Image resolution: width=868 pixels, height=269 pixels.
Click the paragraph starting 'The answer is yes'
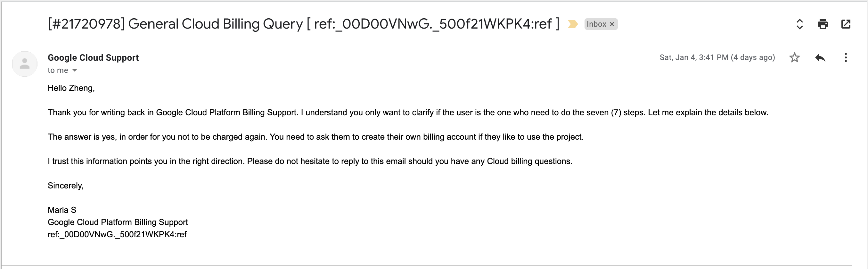316,137
